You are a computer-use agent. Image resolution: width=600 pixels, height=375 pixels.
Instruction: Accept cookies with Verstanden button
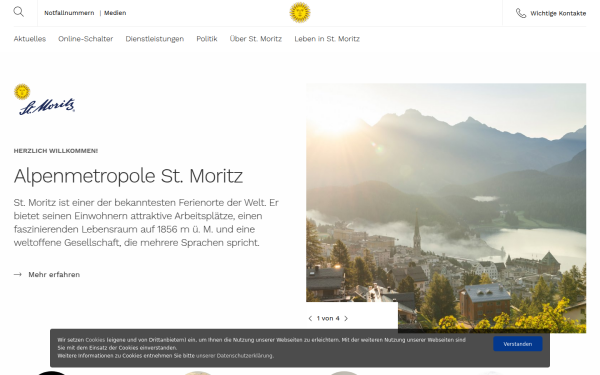tap(517, 344)
